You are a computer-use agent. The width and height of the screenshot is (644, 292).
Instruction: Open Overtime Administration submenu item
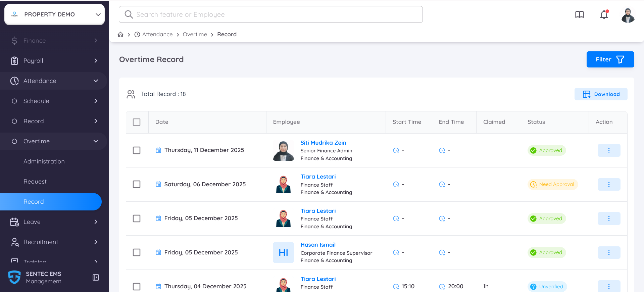pyautogui.click(x=44, y=161)
